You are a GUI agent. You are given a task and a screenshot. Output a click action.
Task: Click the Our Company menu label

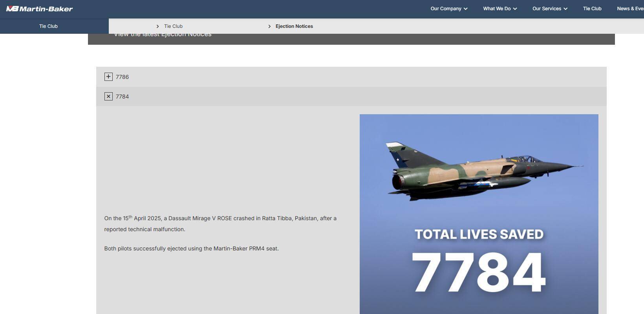pos(446,9)
